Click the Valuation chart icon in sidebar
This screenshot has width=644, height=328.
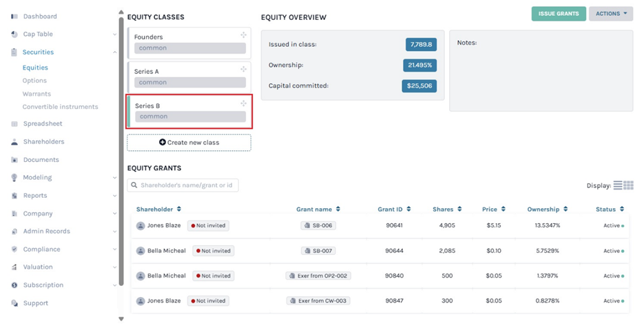point(14,267)
